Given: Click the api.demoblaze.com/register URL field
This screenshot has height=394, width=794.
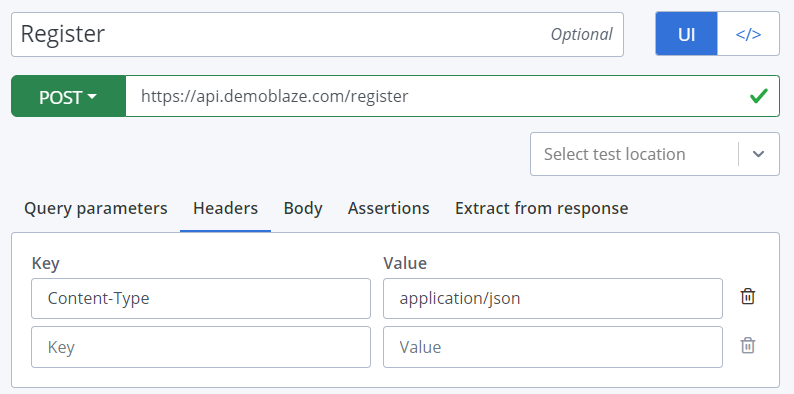Looking at the screenshot, I should click(452, 96).
